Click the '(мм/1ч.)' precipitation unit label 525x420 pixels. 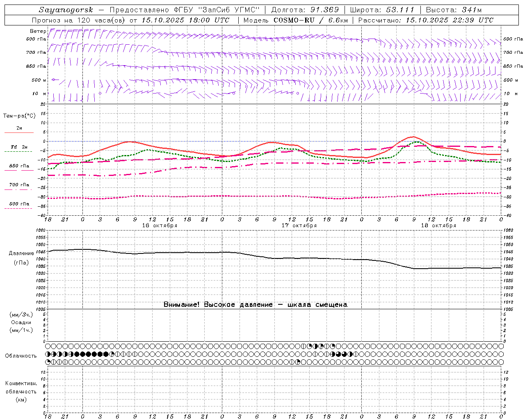[21, 330]
